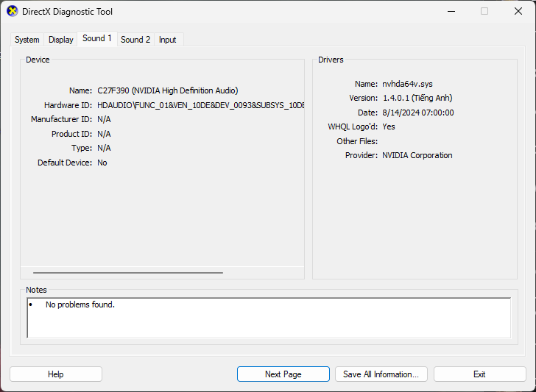Click the DirectX Diagnostic Tool window title
Screen dimensions: 536x392
[67, 12]
